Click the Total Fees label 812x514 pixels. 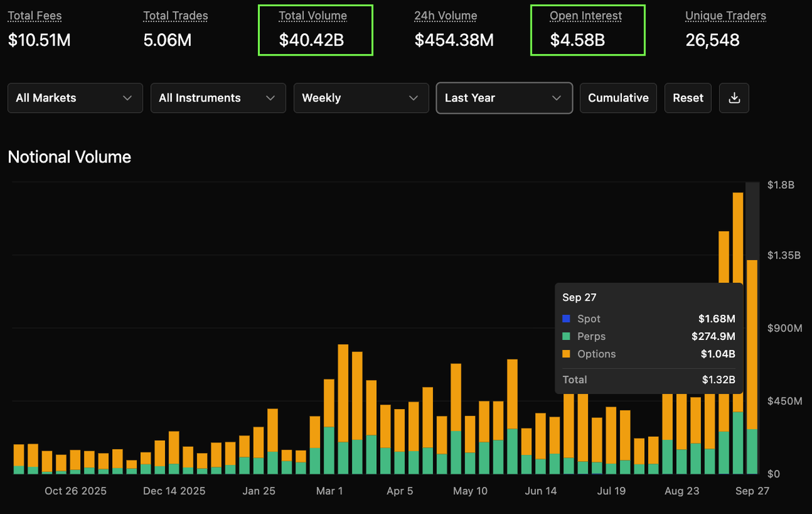(35, 16)
